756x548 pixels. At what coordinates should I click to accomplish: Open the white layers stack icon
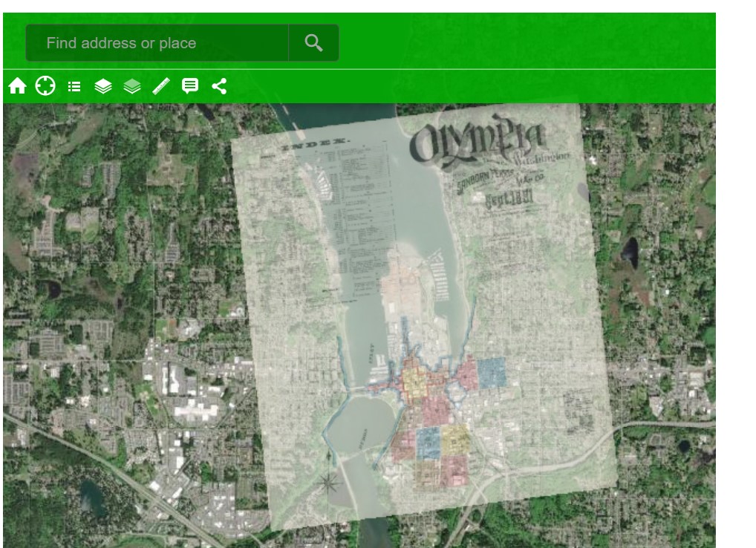pos(103,87)
